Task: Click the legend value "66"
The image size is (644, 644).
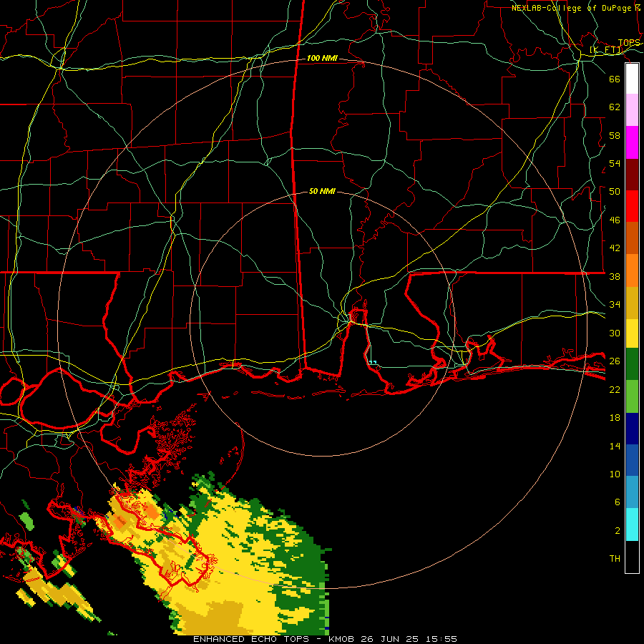Action: click(x=615, y=79)
